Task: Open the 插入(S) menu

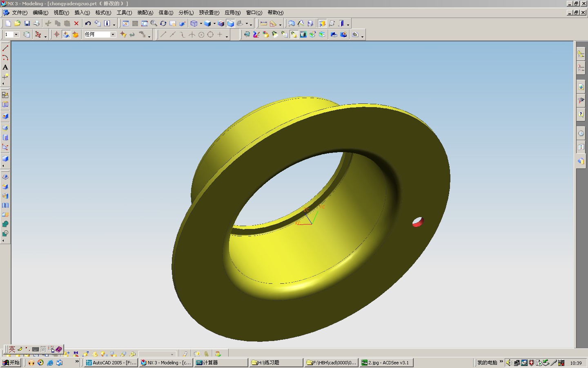Action: click(x=82, y=13)
